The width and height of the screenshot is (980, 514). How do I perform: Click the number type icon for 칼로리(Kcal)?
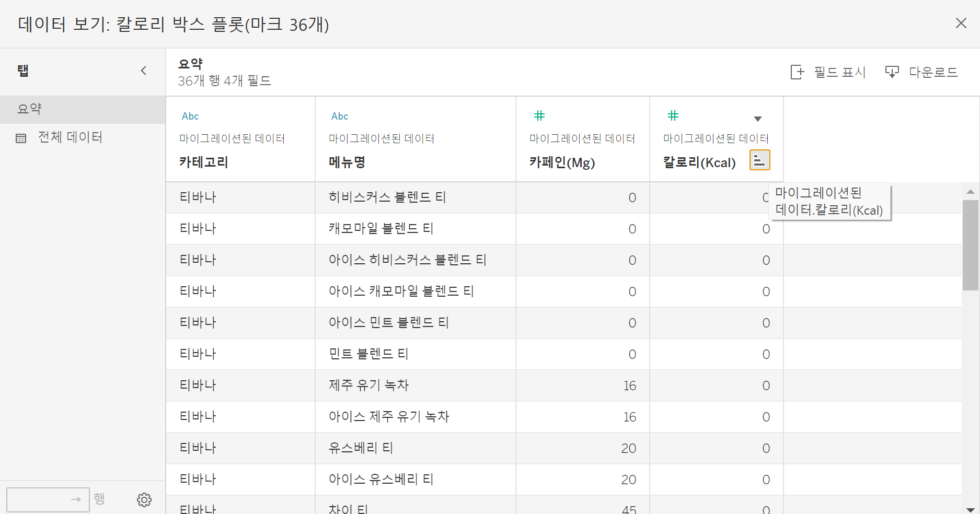(673, 115)
